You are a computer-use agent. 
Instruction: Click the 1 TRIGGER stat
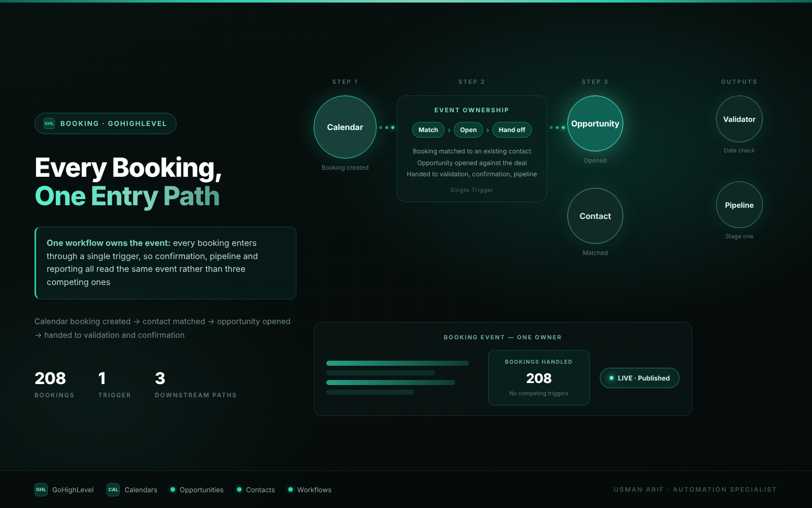pyautogui.click(x=115, y=384)
